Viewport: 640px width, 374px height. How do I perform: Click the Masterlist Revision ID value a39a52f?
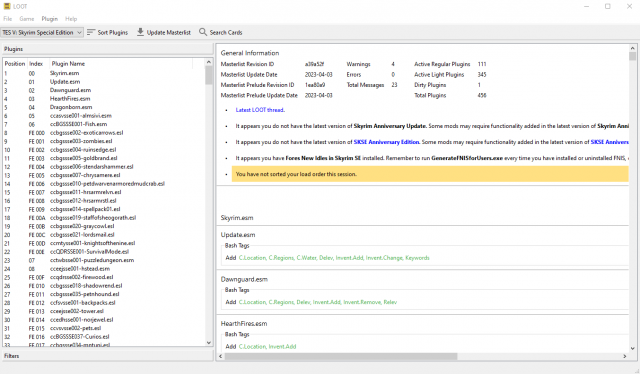(314, 64)
